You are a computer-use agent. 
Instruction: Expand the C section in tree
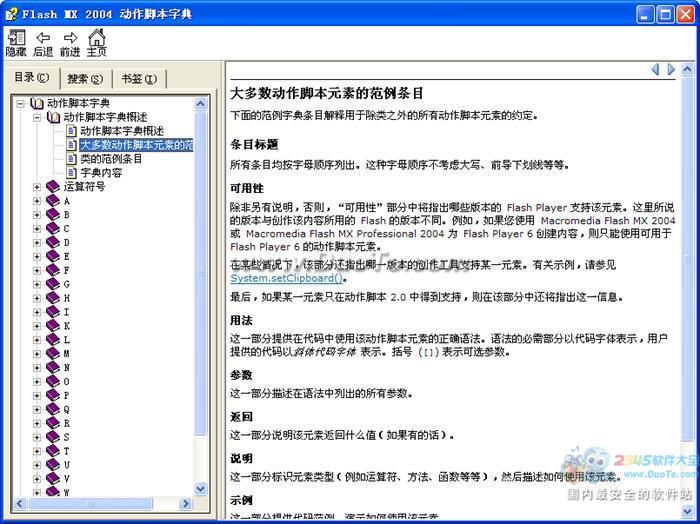[x=37, y=229]
